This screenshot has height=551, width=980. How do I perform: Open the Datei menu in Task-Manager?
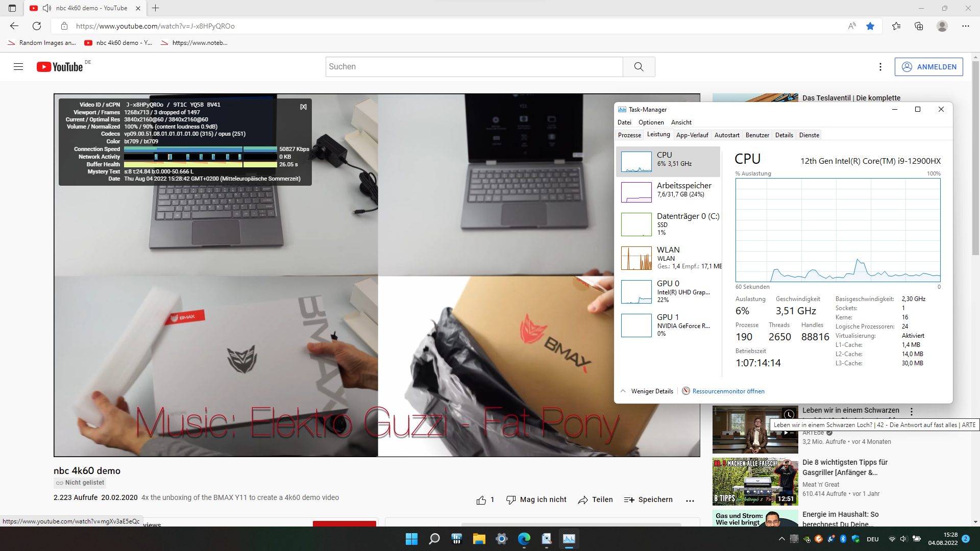click(x=624, y=122)
